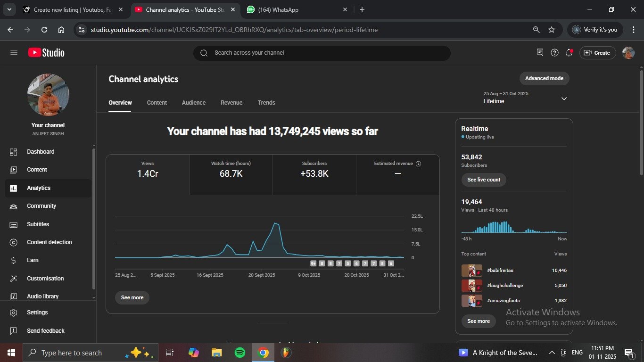Click the 28 Sept video marker on timeline

point(314,263)
